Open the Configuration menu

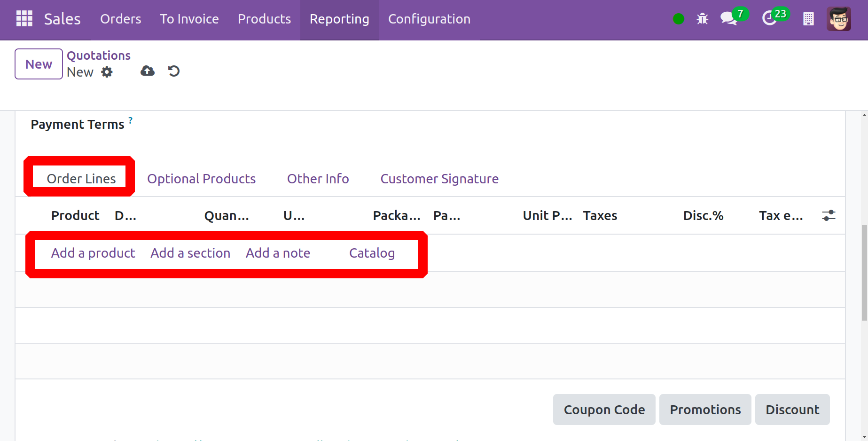(429, 19)
